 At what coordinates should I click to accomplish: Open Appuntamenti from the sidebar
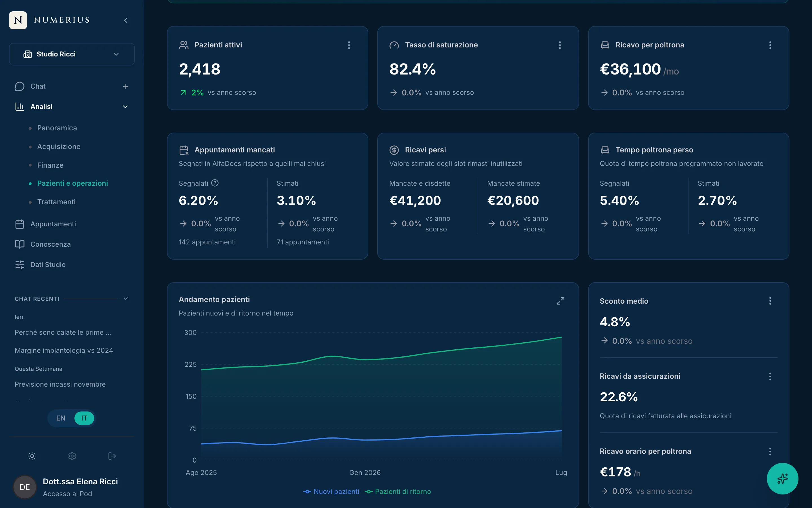(53, 224)
